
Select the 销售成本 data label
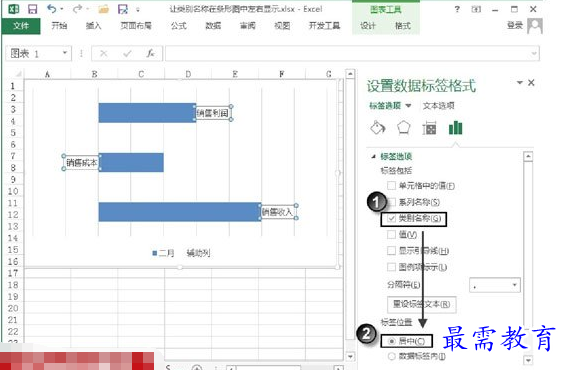tap(82, 163)
